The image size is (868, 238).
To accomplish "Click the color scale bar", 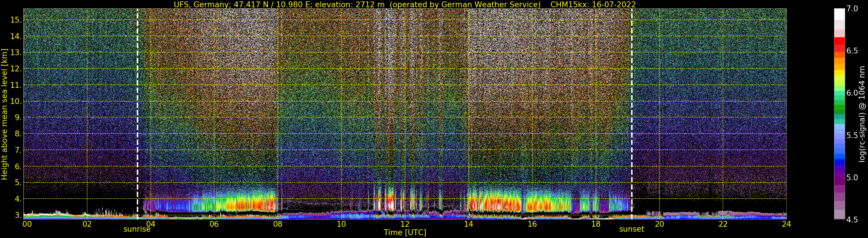I will coord(839,114).
